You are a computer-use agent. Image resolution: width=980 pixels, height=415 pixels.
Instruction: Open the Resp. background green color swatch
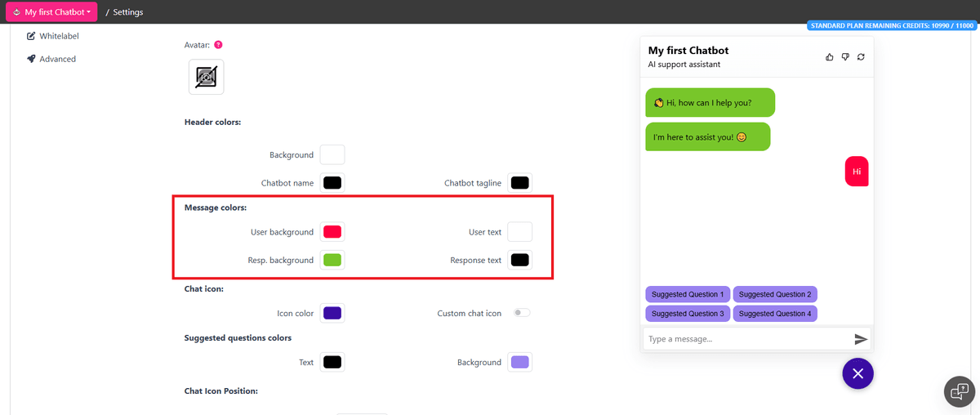point(332,260)
